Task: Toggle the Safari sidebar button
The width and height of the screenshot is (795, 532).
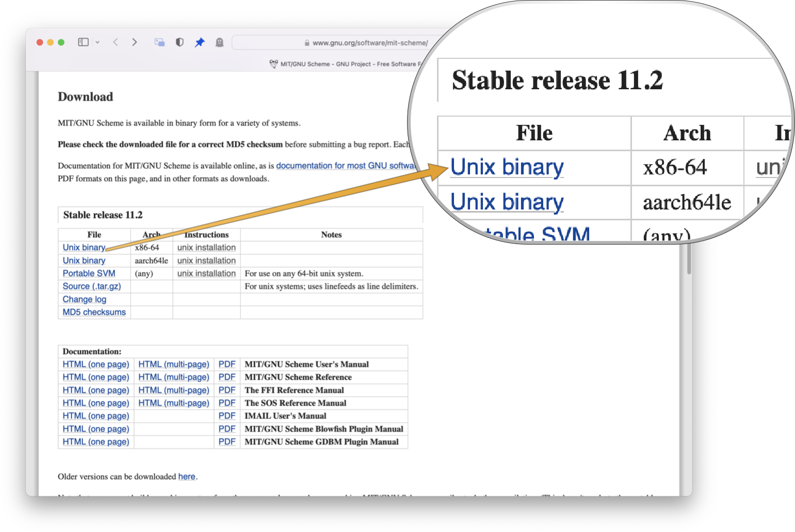Action: pos(83,42)
